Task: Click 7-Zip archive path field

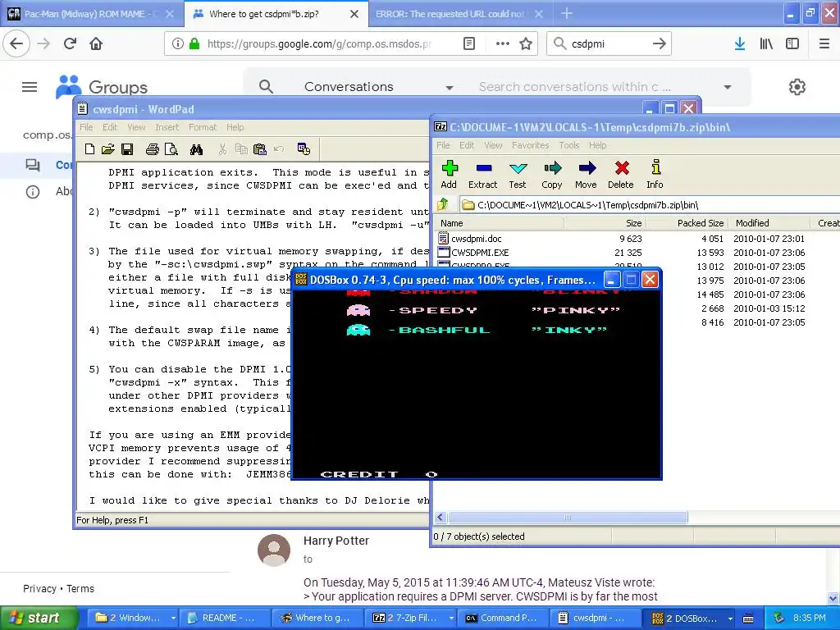Action: (x=648, y=204)
